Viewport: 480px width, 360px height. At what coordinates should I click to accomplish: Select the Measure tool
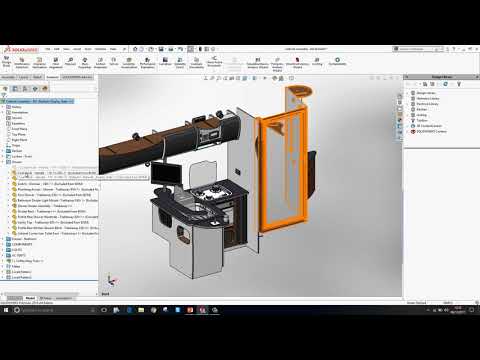click(70, 61)
